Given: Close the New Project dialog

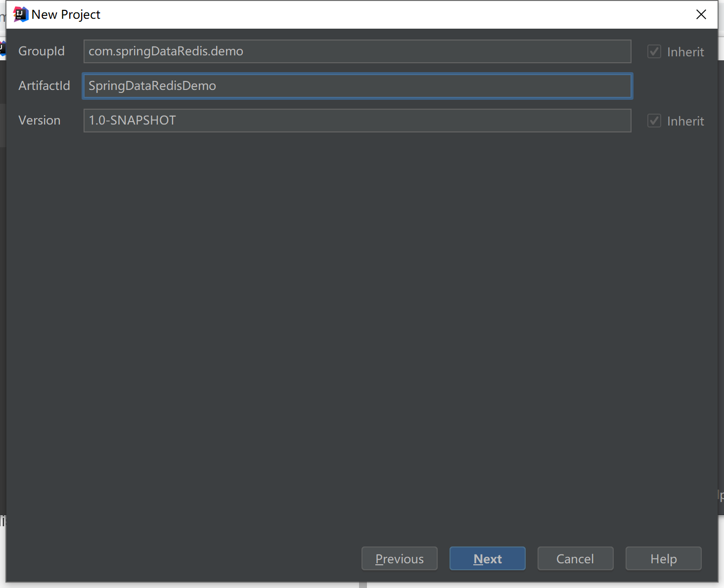Looking at the screenshot, I should click(x=701, y=14).
